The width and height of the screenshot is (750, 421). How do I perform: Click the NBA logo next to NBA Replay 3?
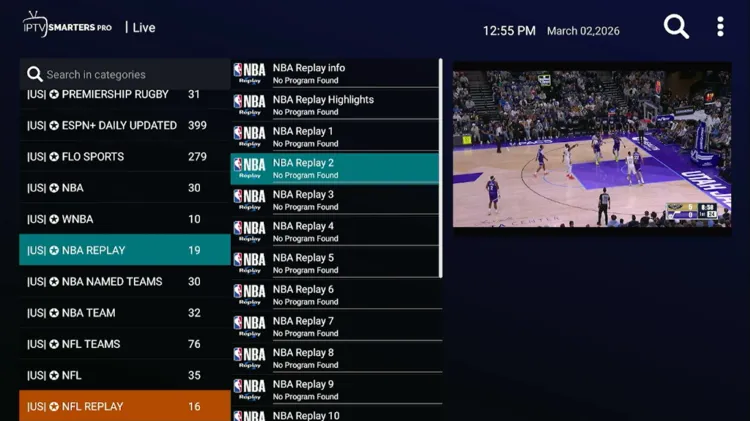(x=249, y=199)
